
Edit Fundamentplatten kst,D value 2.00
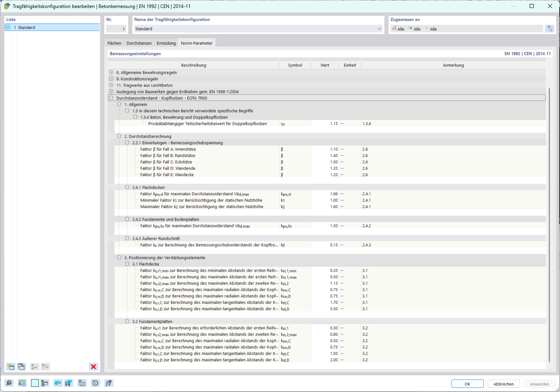(x=325, y=360)
